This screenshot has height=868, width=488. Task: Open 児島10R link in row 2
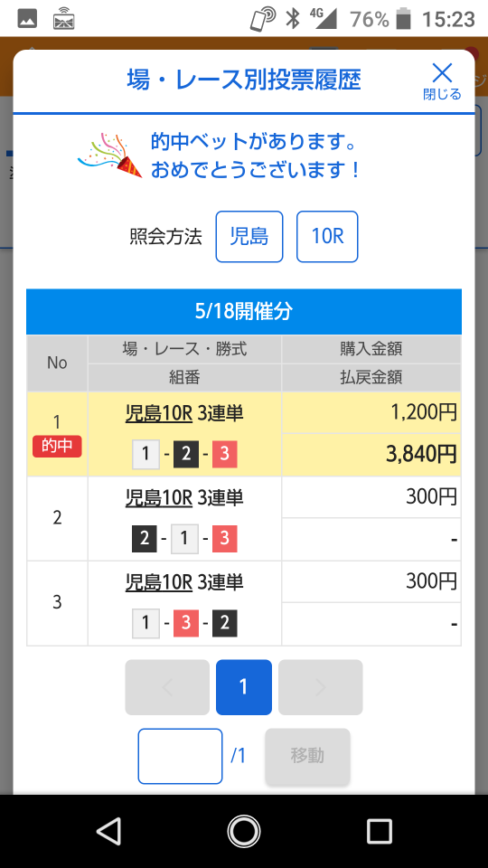coord(159,497)
